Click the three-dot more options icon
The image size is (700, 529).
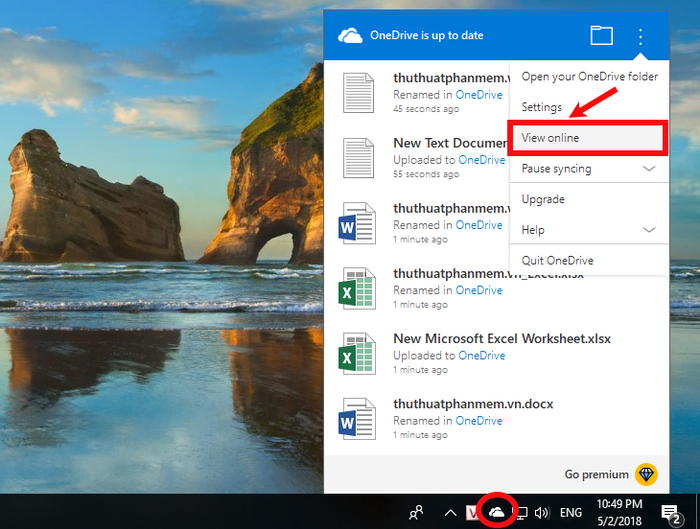640,37
